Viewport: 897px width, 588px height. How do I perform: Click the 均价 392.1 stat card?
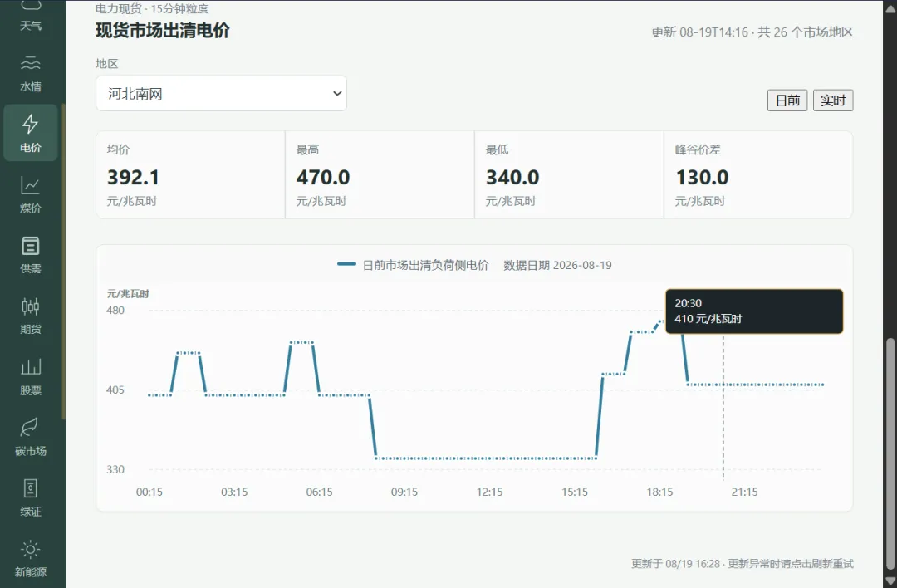point(190,175)
